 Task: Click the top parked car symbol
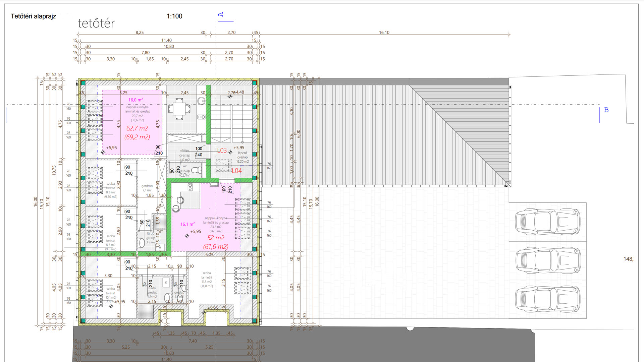[548, 222]
